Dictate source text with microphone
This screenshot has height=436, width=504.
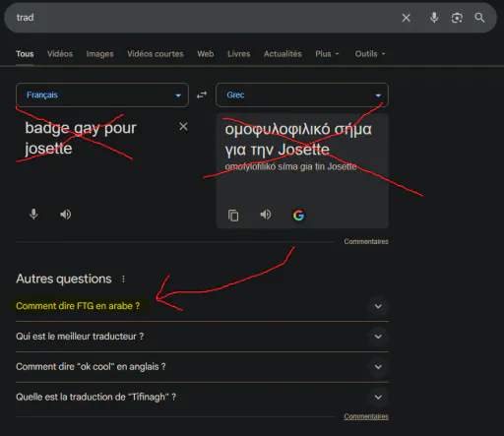pos(33,215)
